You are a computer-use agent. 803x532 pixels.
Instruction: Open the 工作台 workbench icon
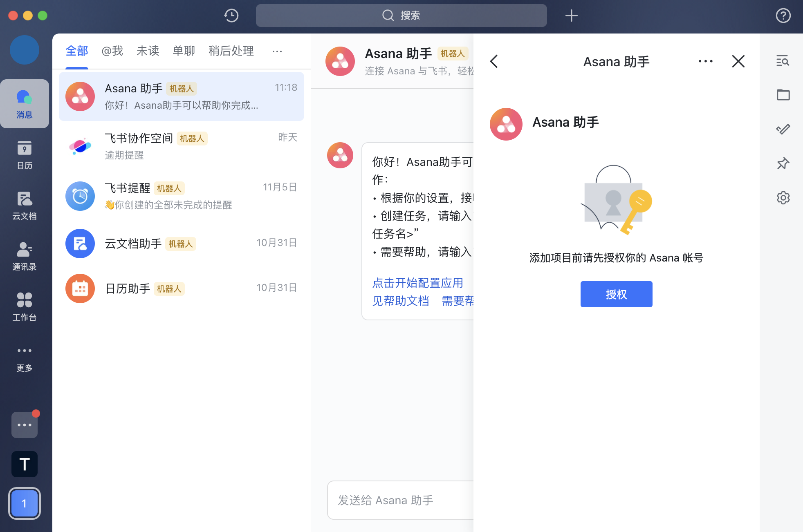[x=25, y=307]
